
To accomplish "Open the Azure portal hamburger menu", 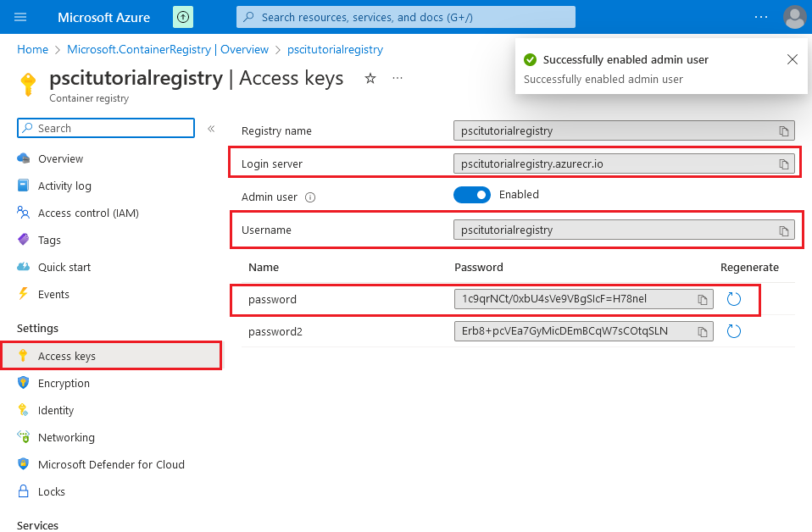I will [x=20, y=17].
